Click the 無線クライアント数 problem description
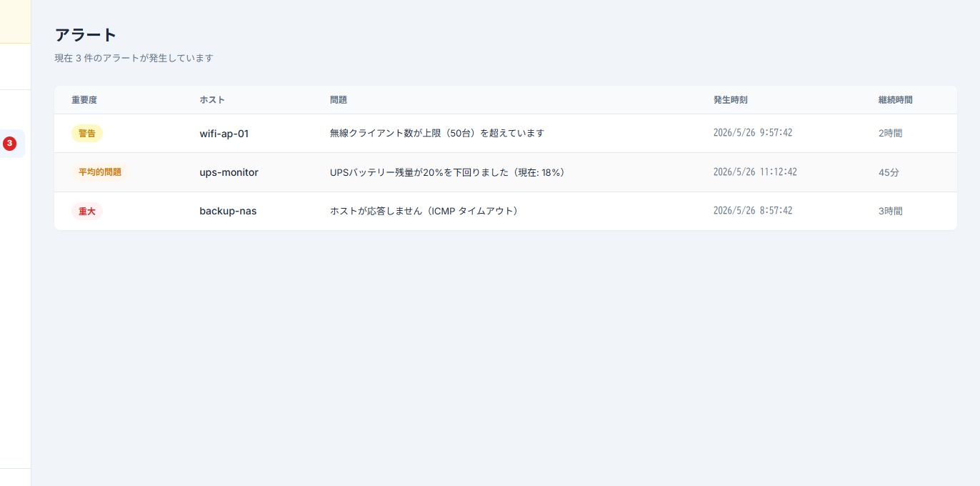This screenshot has height=486, width=980. coord(437,134)
